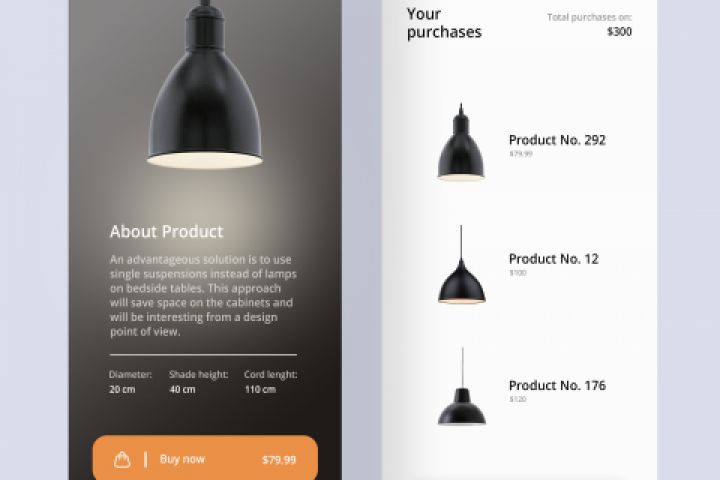This screenshot has height=480, width=720.
Task: Click the $300 total purchases amount
Action: [x=619, y=32]
